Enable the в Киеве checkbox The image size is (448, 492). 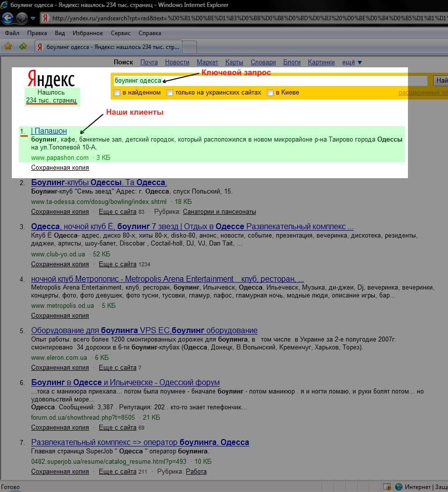coord(270,93)
